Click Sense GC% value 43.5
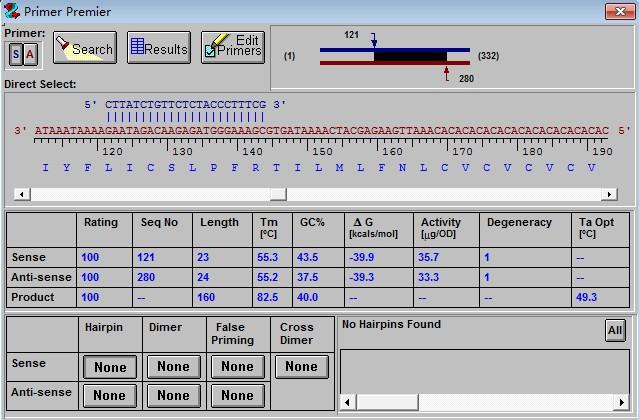The width and height of the screenshot is (639, 420). click(x=307, y=257)
